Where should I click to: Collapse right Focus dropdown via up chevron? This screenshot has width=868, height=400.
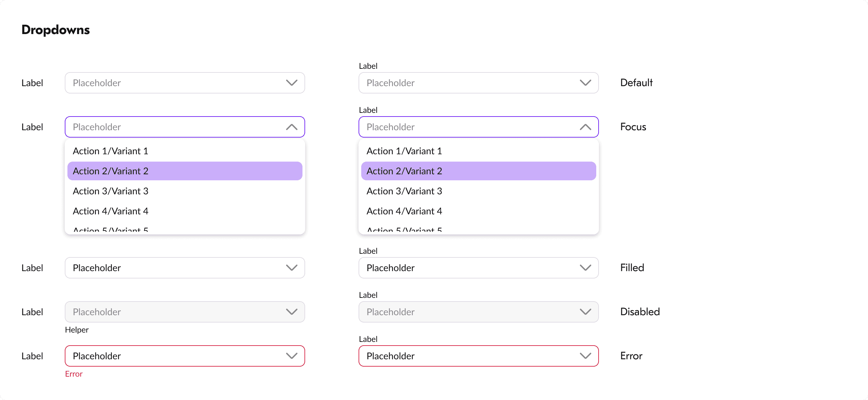(x=585, y=127)
